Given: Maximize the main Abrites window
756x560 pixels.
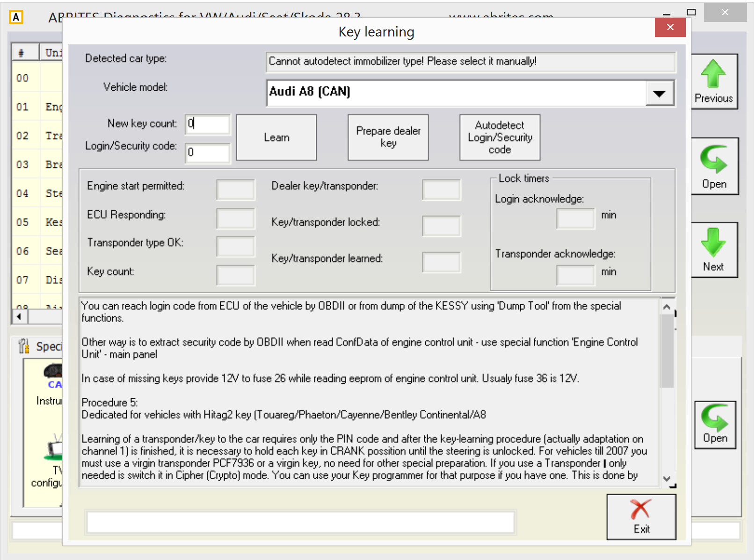Looking at the screenshot, I should (x=691, y=12).
